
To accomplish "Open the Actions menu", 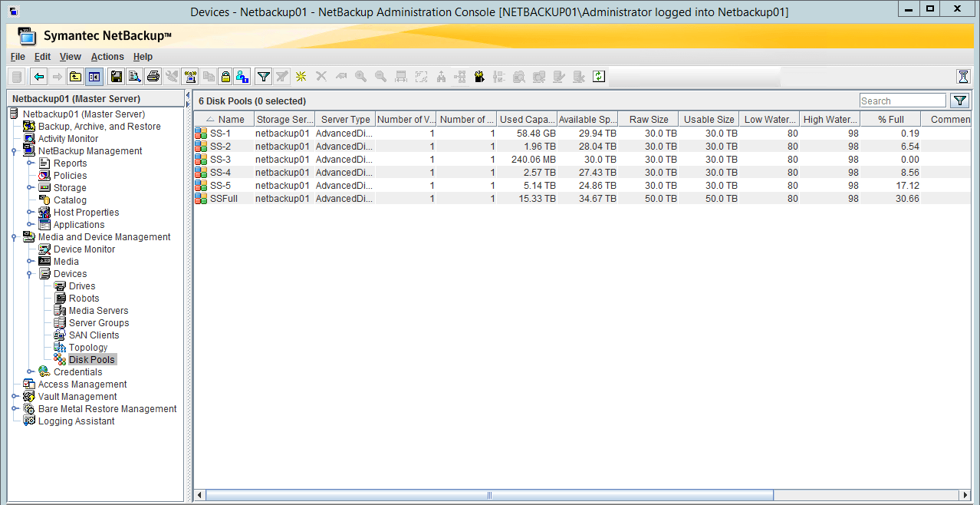I will tap(107, 56).
